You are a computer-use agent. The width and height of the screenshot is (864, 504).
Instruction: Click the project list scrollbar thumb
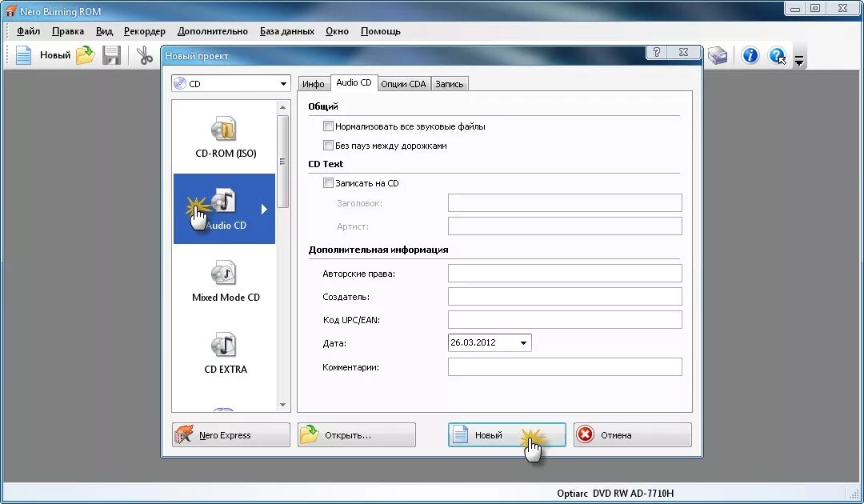coord(282,162)
